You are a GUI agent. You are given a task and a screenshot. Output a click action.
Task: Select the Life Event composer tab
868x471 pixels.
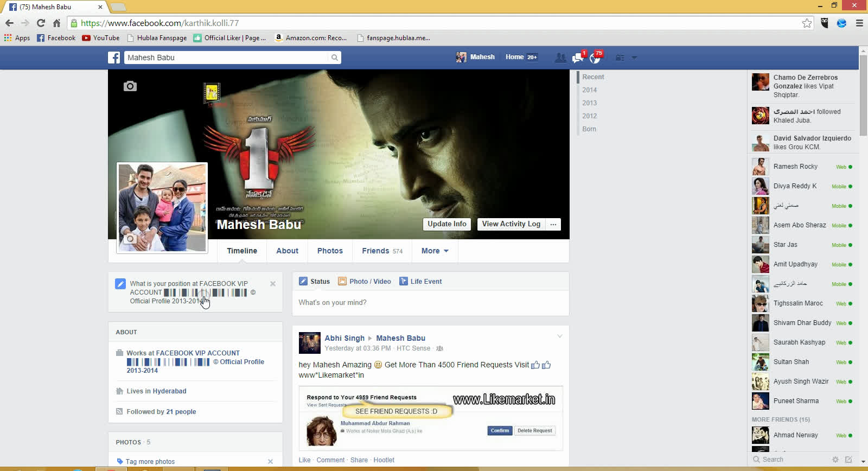tap(421, 281)
